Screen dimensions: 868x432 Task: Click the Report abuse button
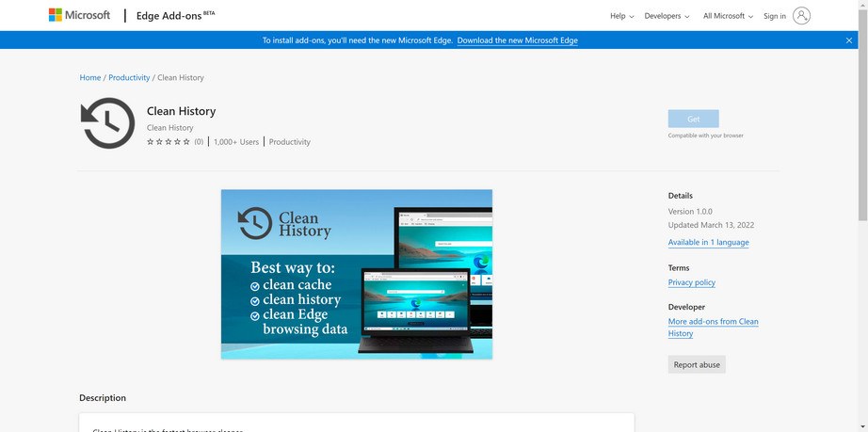(697, 364)
